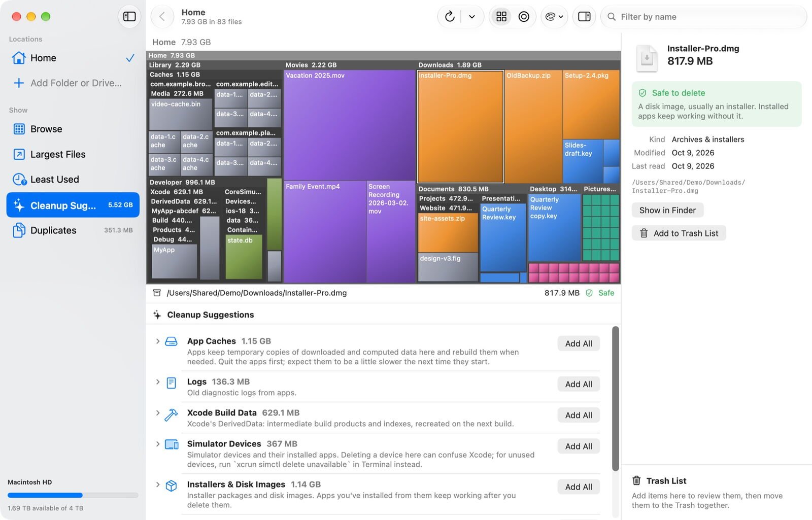Open the Duplicates view

point(73,230)
